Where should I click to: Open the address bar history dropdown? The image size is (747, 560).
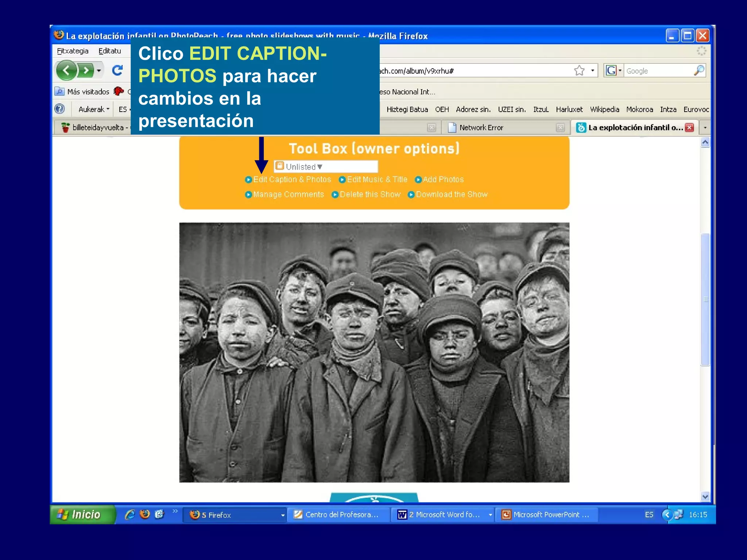[x=592, y=70]
